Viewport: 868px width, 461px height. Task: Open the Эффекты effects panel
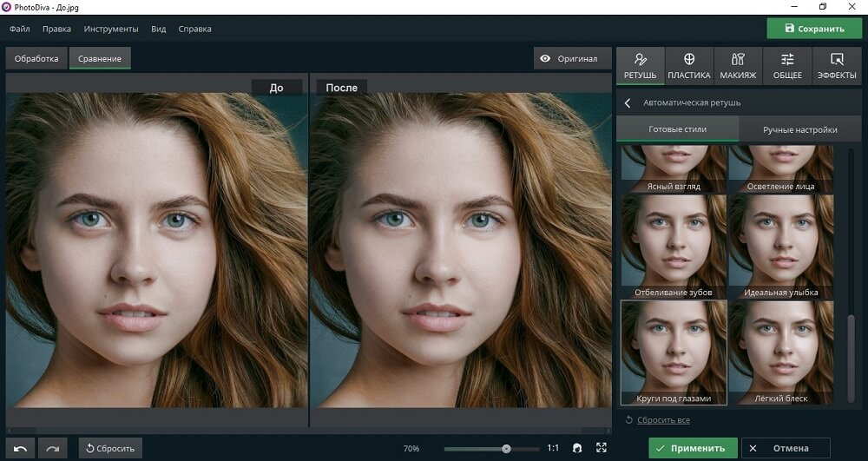(x=837, y=66)
